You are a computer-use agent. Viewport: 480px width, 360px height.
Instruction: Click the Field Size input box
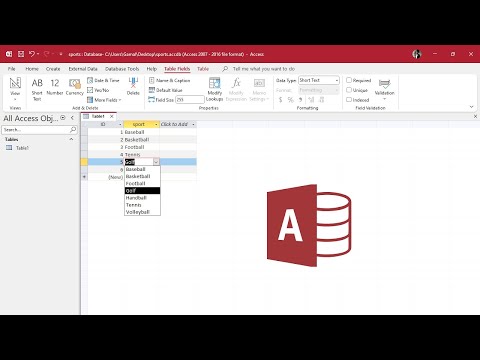tap(190, 100)
